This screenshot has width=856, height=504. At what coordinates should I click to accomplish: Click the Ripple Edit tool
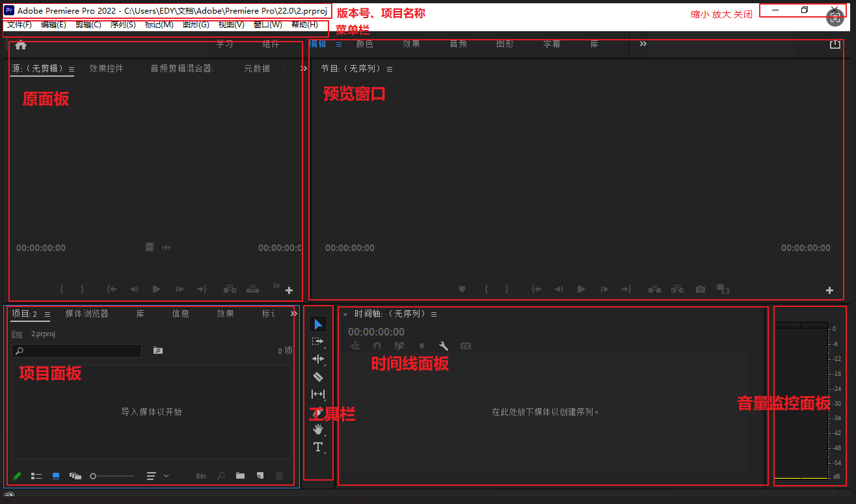coord(317,359)
